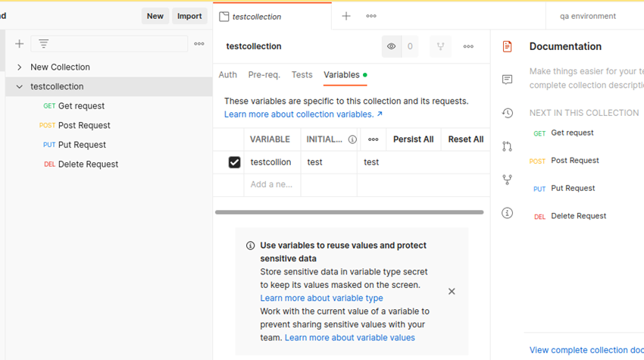Switch to the Tests tab
This screenshot has width=644, height=360.
click(x=302, y=75)
